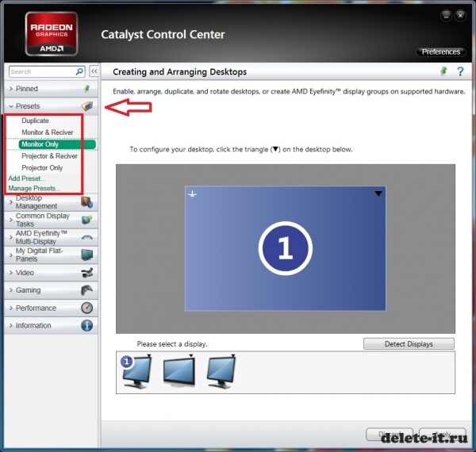Open triangle menu above the second monitor

[191, 355]
